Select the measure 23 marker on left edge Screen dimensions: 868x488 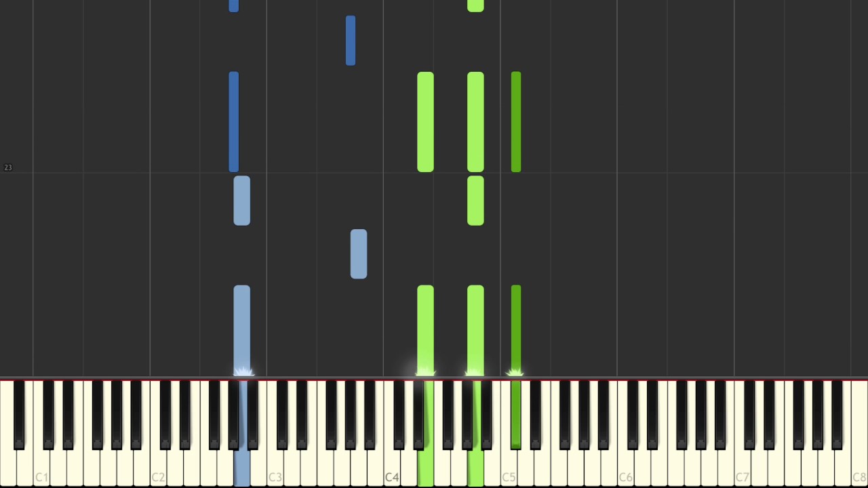(7, 167)
